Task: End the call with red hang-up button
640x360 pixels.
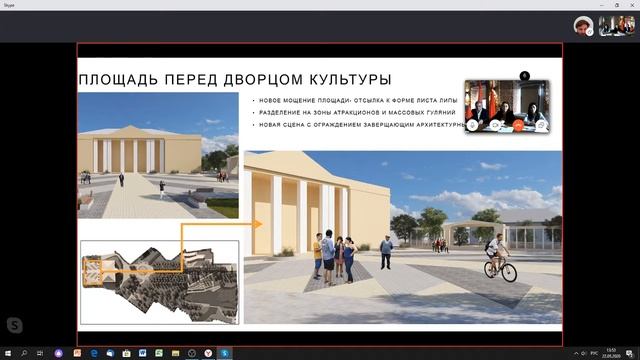Action: click(518, 125)
